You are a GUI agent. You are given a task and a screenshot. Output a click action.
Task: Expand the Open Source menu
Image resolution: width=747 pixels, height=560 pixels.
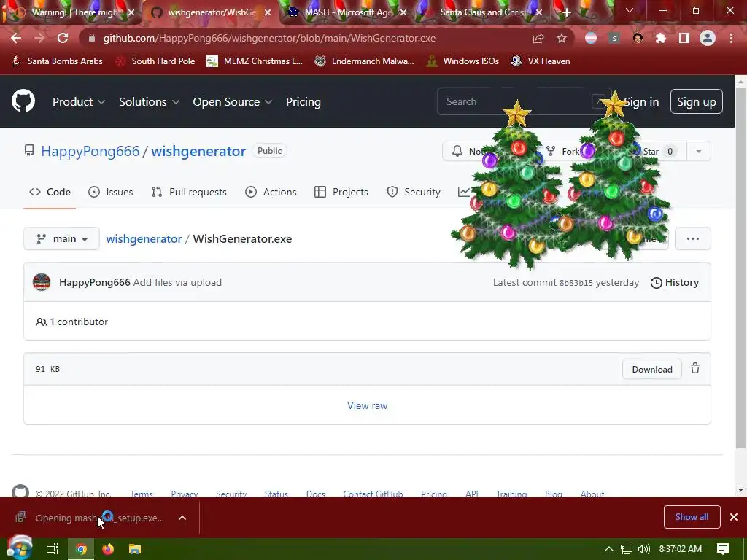tap(233, 101)
